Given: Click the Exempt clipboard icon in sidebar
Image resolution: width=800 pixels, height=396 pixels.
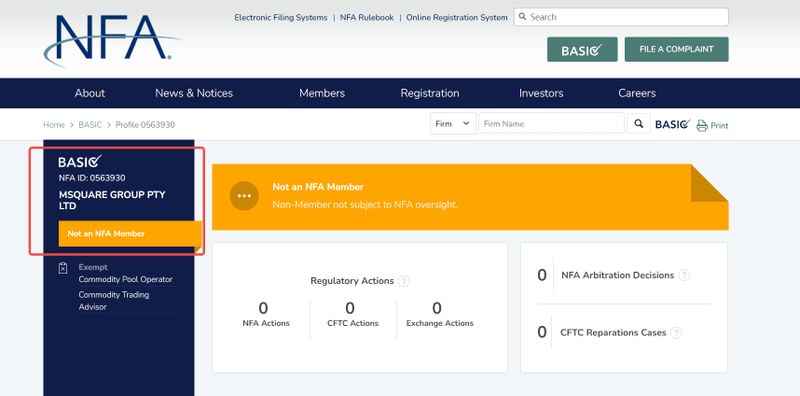Looking at the screenshot, I should (63, 268).
